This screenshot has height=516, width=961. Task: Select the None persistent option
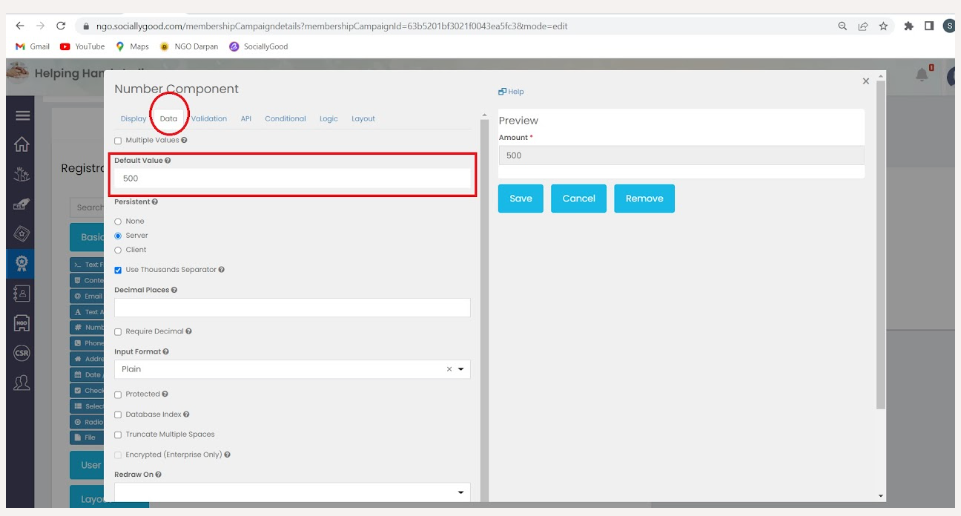(118, 222)
